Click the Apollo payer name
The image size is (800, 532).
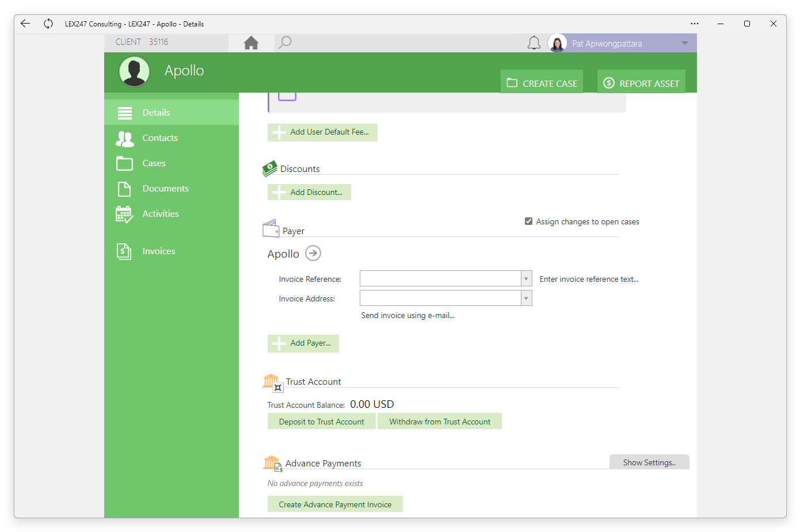click(283, 254)
